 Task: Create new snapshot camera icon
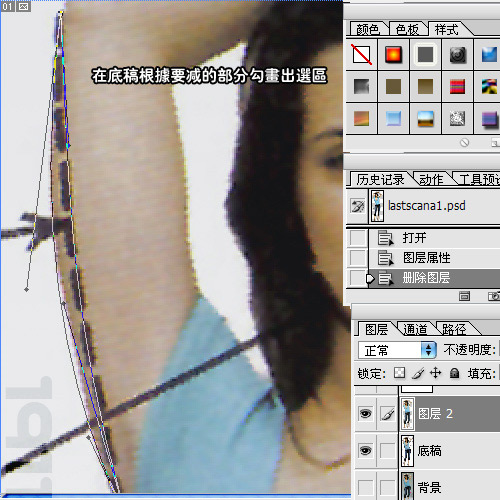(493, 296)
